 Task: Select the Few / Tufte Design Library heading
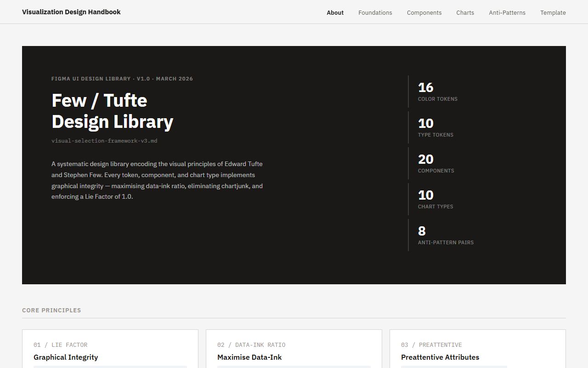click(x=113, y=111)
